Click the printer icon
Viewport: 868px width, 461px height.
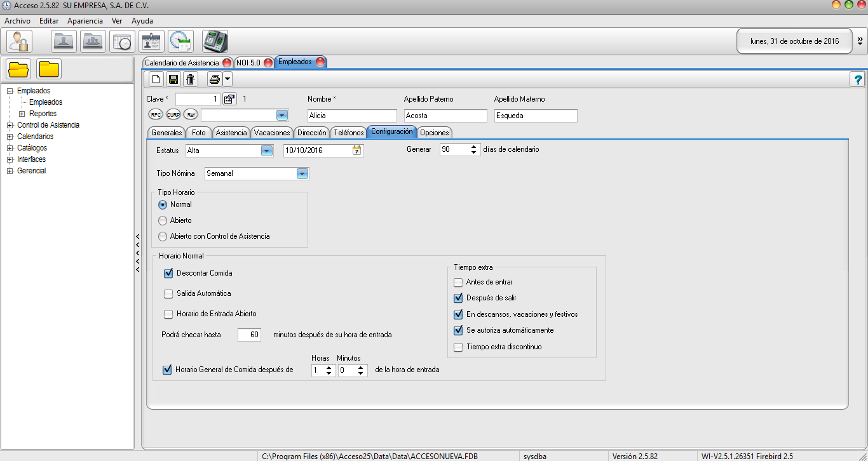tap(215, 79)
